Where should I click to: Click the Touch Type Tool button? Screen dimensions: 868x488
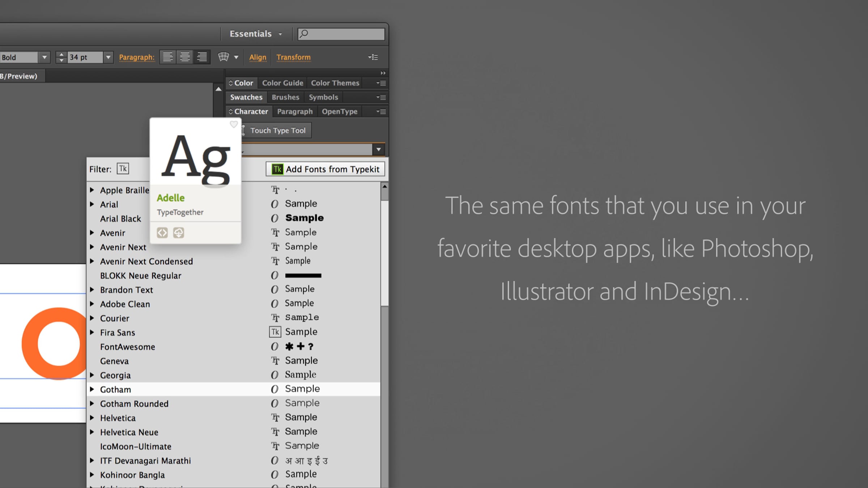(x=277, y=130)
